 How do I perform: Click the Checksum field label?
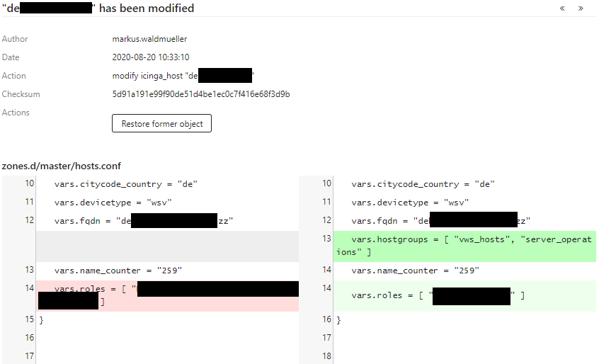[21, 94]
